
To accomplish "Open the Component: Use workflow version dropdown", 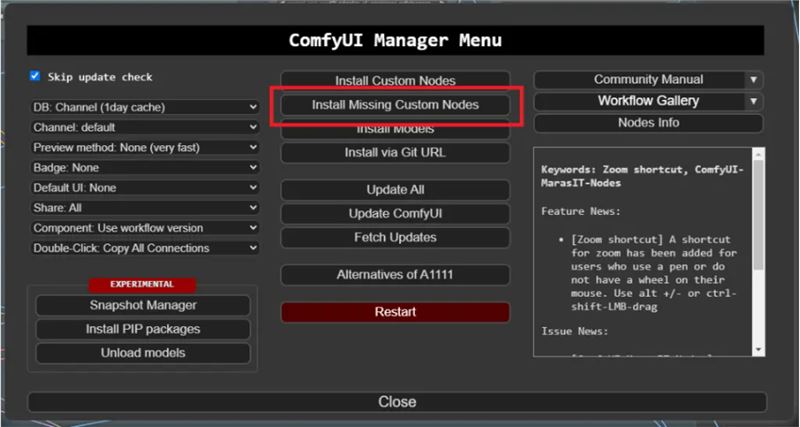I will (x=145, y=228).
